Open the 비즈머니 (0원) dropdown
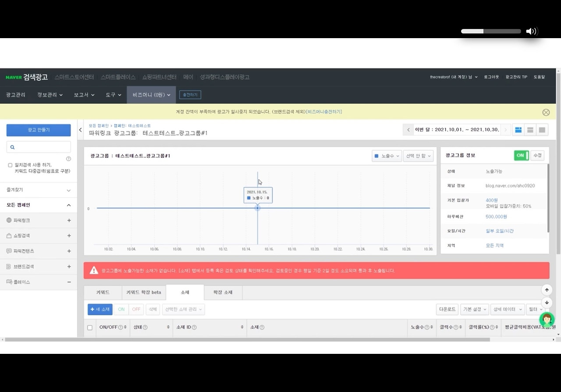561x392 pixels. pos(151,95)
